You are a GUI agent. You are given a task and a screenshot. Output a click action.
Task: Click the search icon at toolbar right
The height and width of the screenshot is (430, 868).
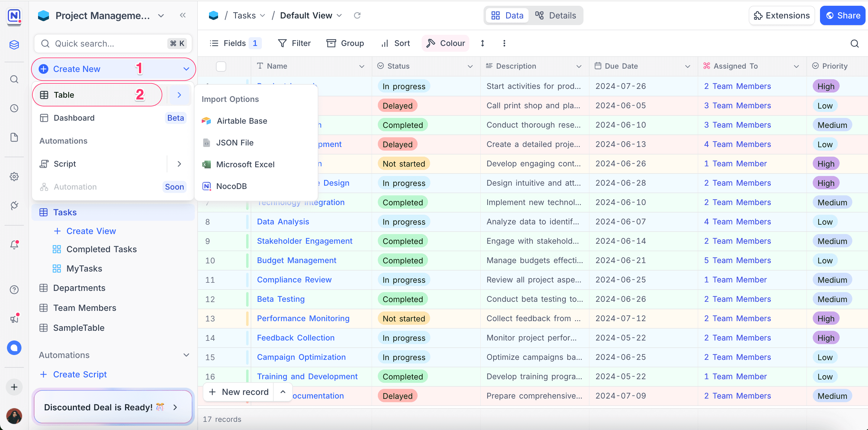coord(854,43)
